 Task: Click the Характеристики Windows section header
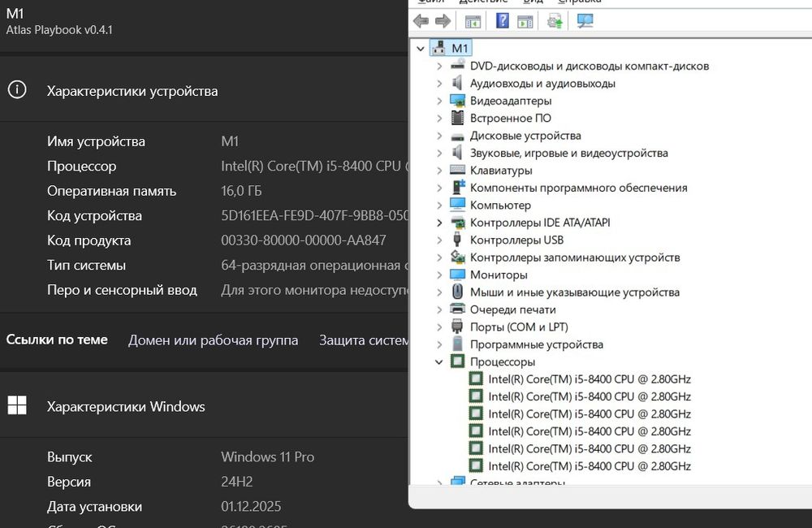click(126, 406)
